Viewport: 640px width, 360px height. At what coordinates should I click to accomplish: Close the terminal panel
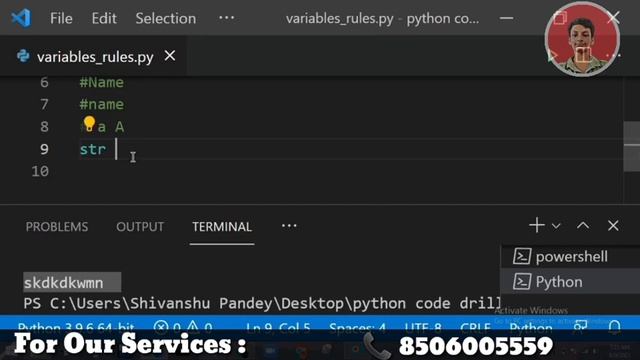coord(613,225)
